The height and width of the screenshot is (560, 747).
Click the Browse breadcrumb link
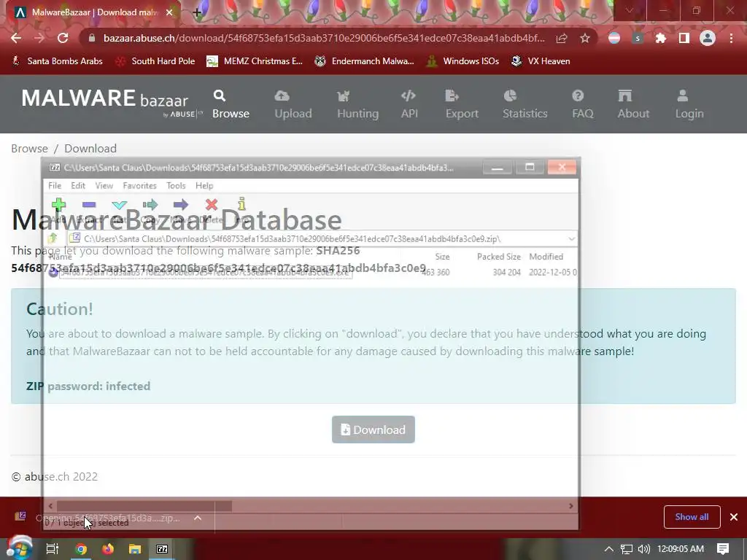pos(29,149)
